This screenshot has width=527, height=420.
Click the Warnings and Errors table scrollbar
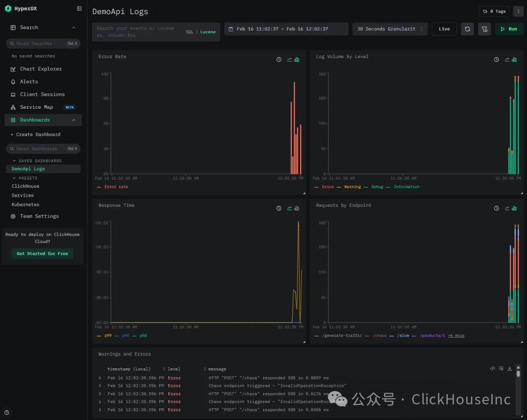click(518, 374)
